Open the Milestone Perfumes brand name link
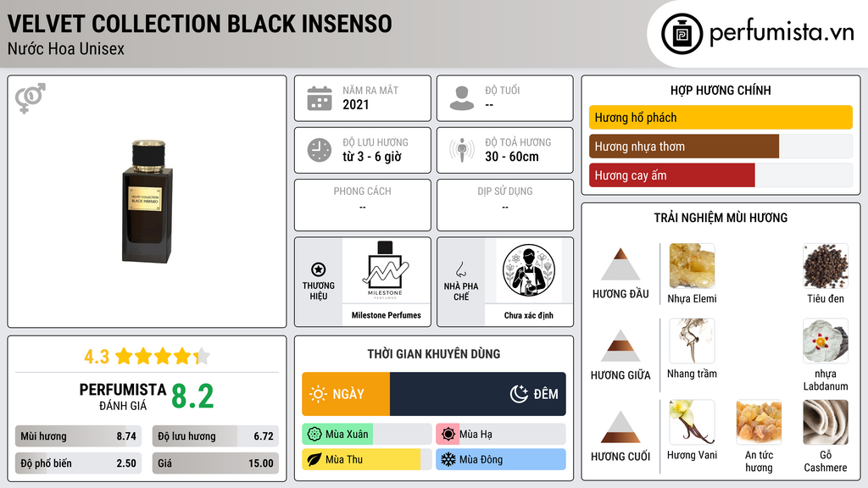 386,315
